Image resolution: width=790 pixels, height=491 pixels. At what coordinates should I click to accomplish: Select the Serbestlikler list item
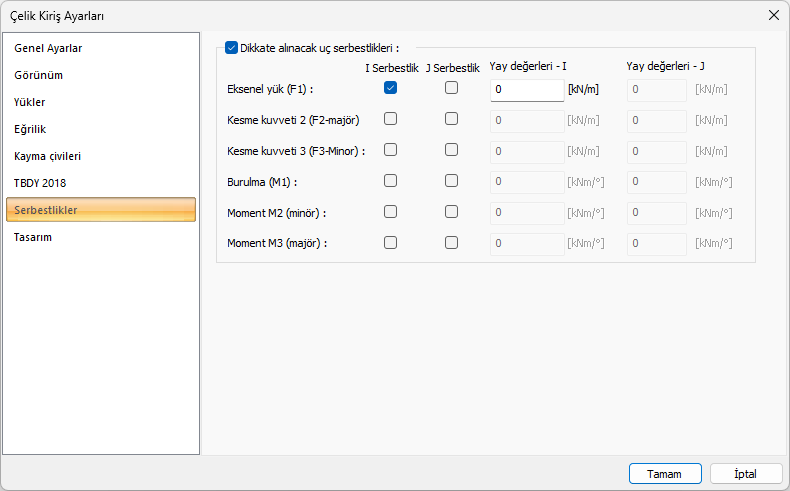pos(46,210)
